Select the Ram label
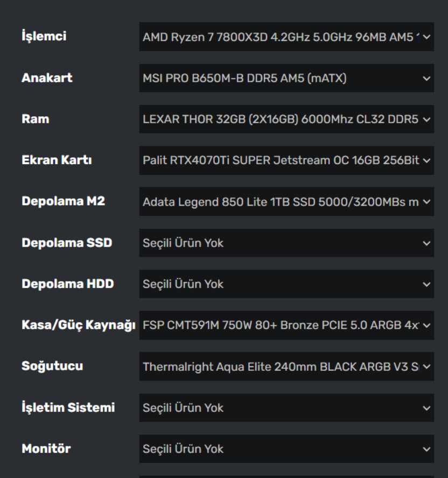This screenshot has height=478, width=448. click(x=35, y=119)
